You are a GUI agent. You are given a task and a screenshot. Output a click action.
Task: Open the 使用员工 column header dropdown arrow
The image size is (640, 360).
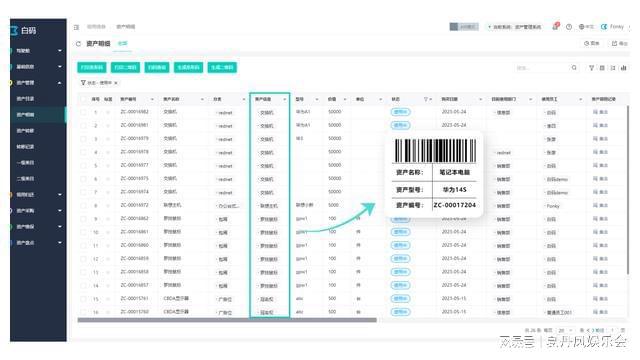pos(580,100)
